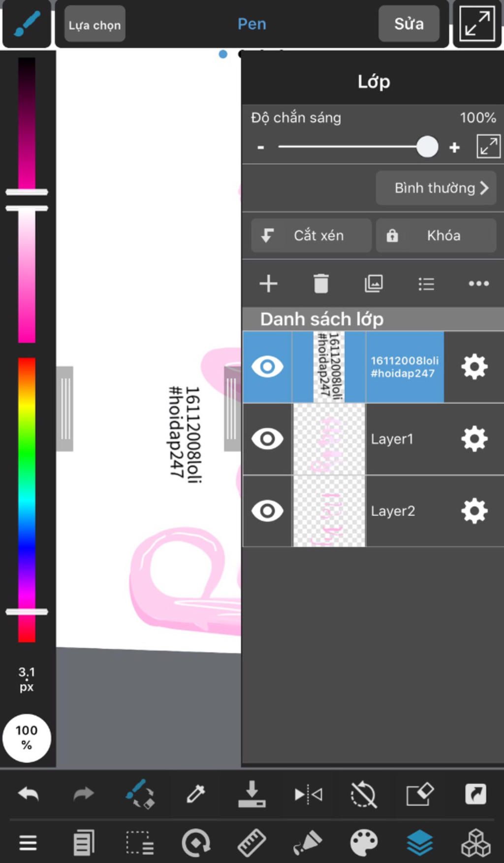Hide the Layer1 layer
Image resolution: width=504 pixels, height=863 pixels.
click(x=267, y=439)
